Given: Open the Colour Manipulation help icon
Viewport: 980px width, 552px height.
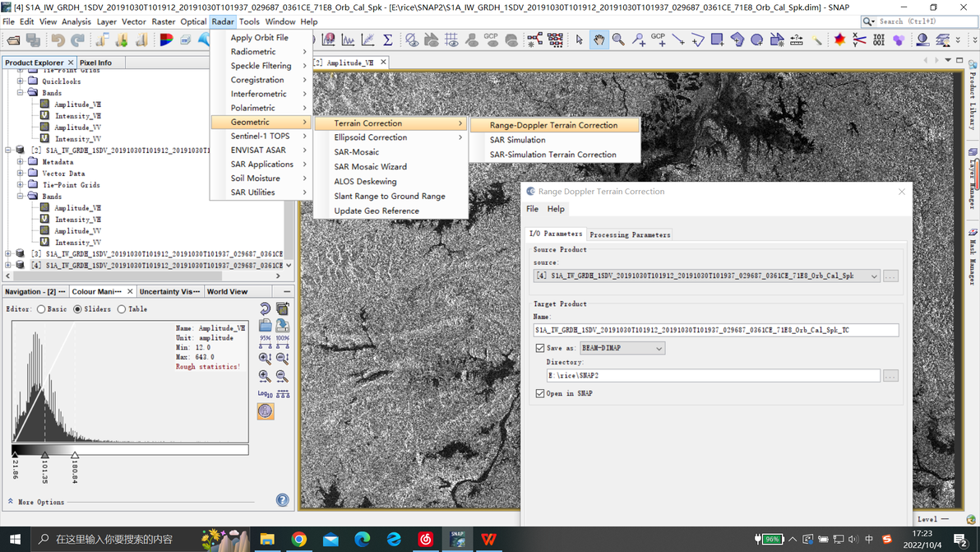Looking at the screenshot, I should pos(282,500).
